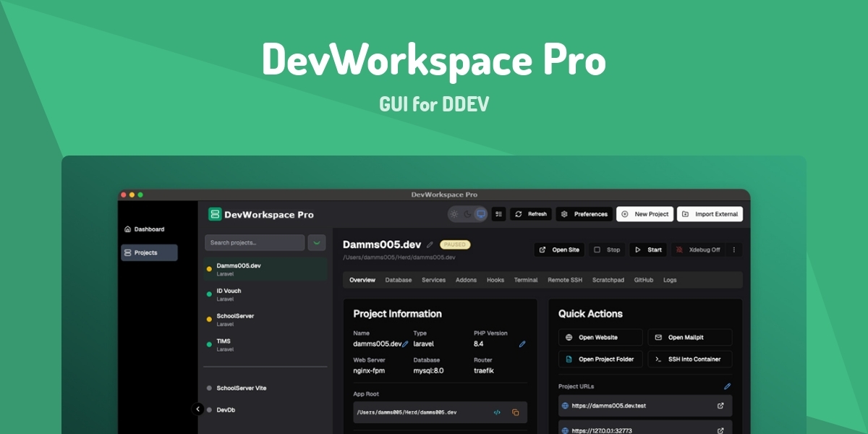Click the https://127.0.0.1:32773 URL
This screenshot has height=434, width=868.
point(602,430)
